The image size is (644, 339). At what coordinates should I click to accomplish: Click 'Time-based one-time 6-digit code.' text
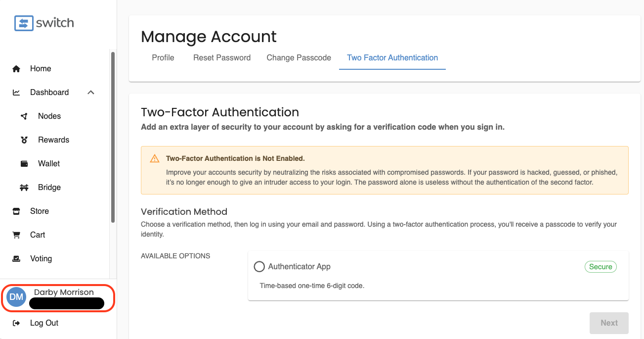[x=312, y=286]
